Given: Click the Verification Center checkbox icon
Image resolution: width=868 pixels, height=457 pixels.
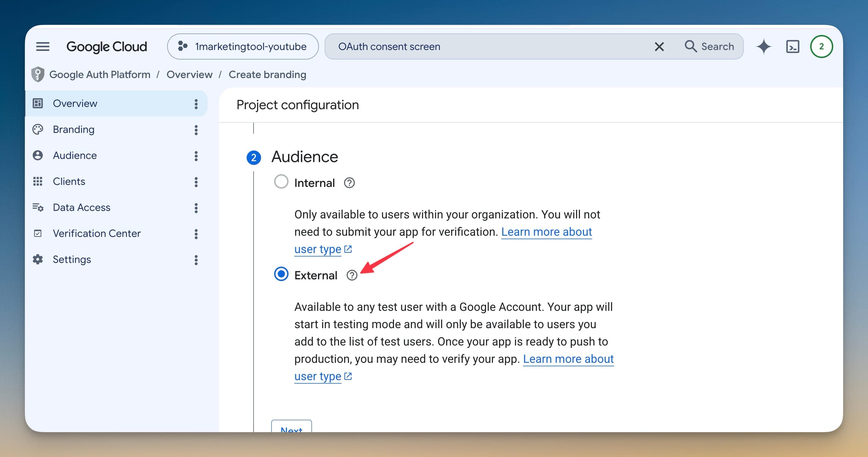Looking at the screenshot, I should pyautogui.click(x=38, y=233).
